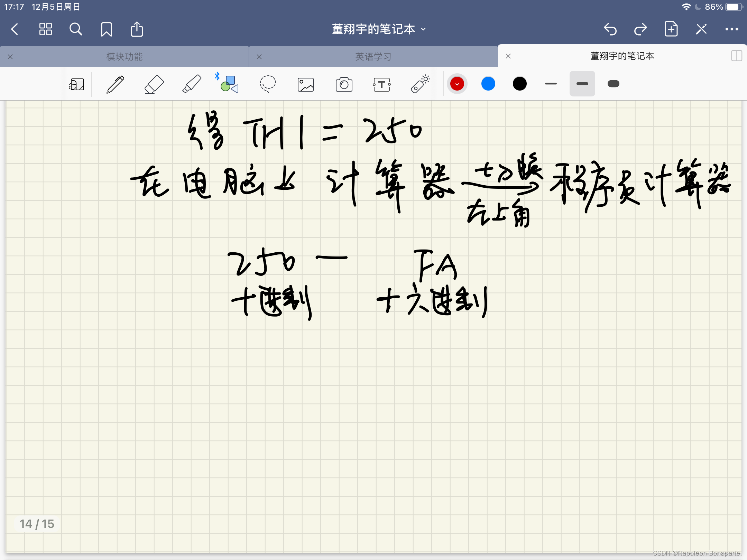Select the Pen tool
Image resolution: width=747 pixels, height=560 pixels.
click(x=115, y=84)
